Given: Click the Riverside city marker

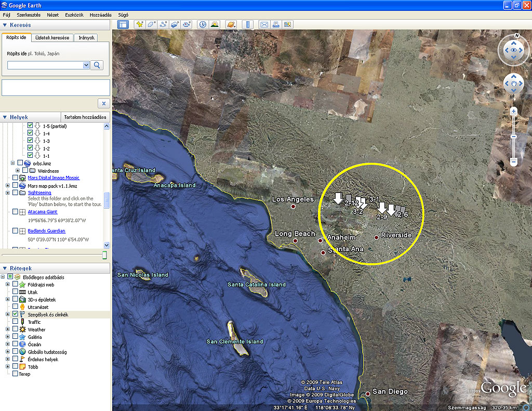Looking at the screenshot, I should point(376,238).
